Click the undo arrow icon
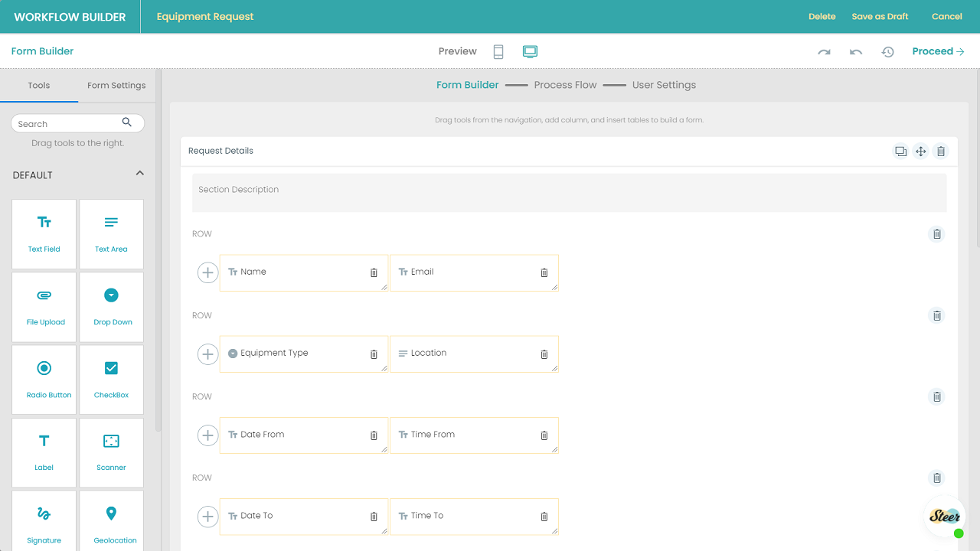 (x=856, y=52)
